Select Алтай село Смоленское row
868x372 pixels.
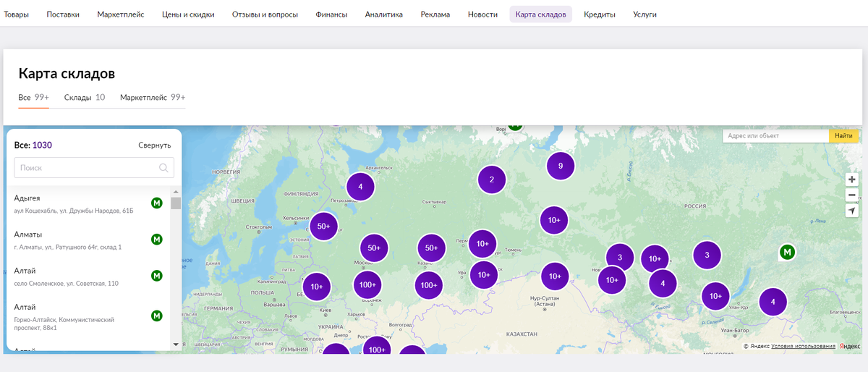88,277
